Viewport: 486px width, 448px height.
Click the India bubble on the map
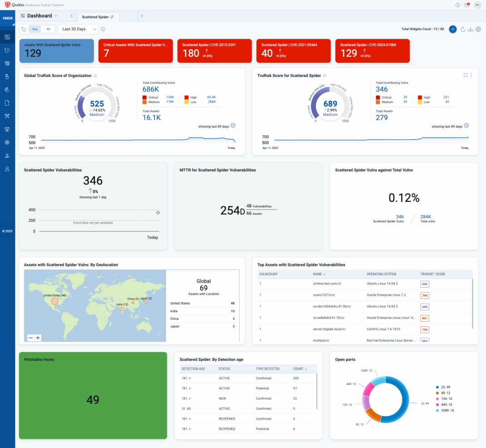click(x=122, y=309)
